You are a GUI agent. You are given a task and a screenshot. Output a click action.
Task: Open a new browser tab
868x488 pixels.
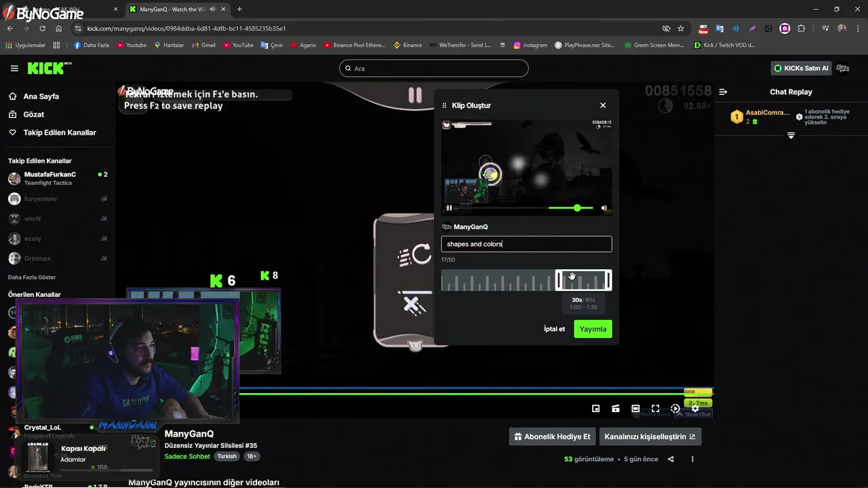[239, 9]
